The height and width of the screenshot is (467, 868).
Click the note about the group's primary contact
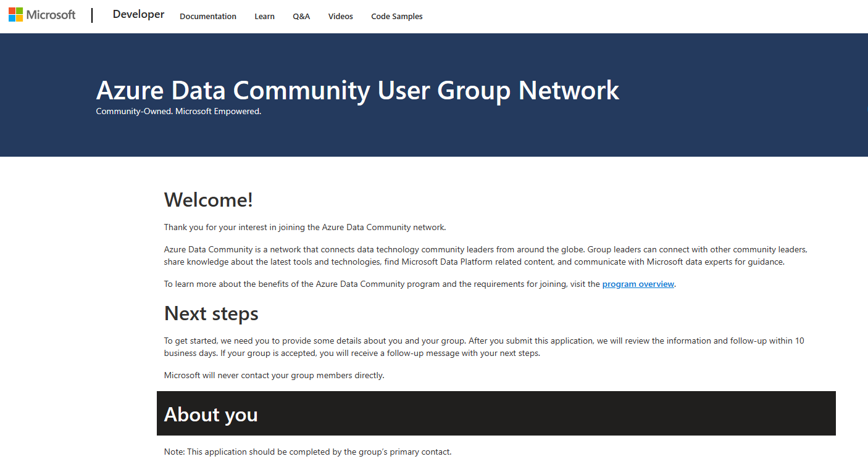coord(308,452)
